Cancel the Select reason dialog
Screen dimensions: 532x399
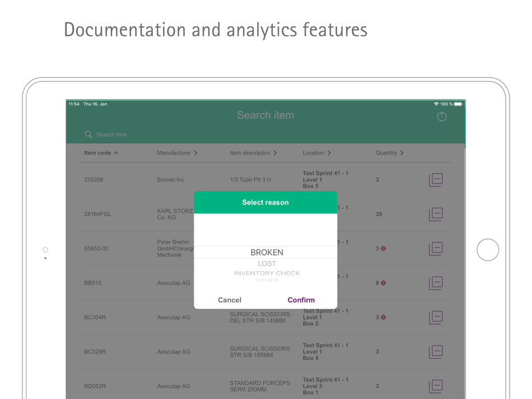pyautogui.click(x=230, y=300)
